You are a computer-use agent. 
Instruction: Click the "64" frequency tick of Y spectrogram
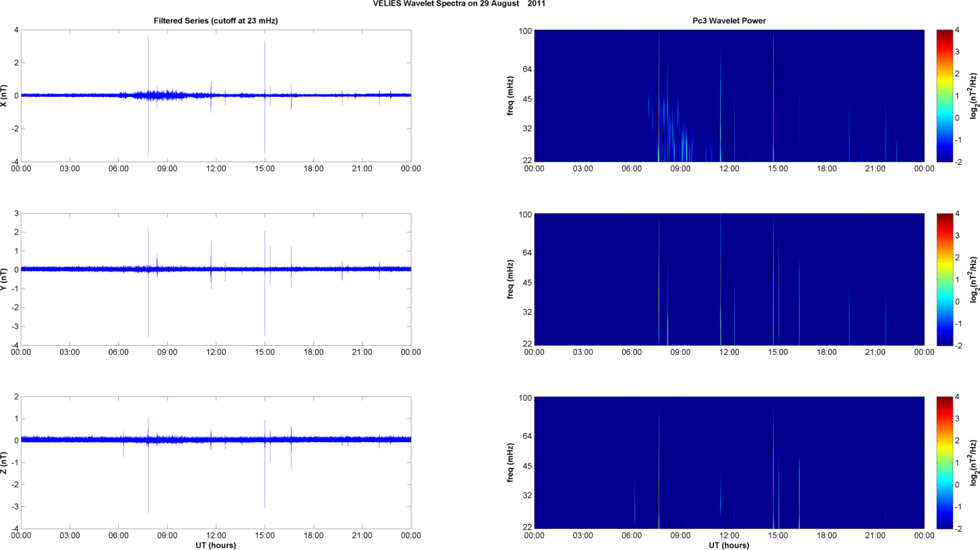click(x=527, y=253)
